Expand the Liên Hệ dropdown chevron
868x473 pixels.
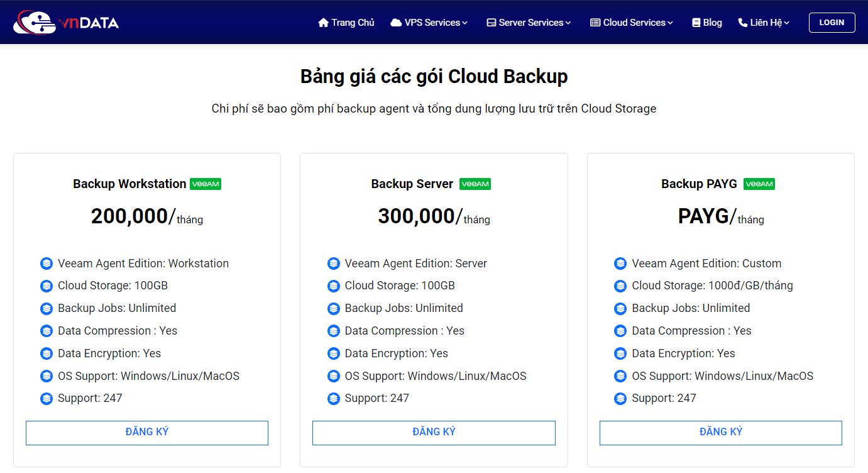coord(786,23)
